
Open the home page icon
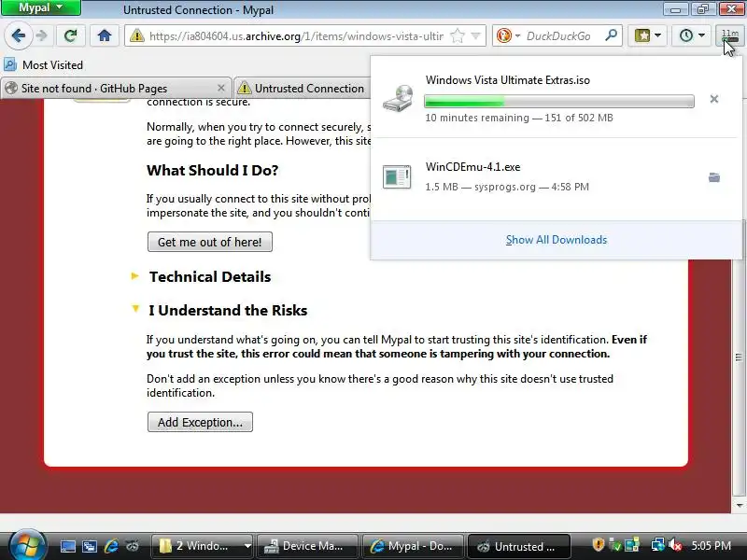[x=105, y=35]
